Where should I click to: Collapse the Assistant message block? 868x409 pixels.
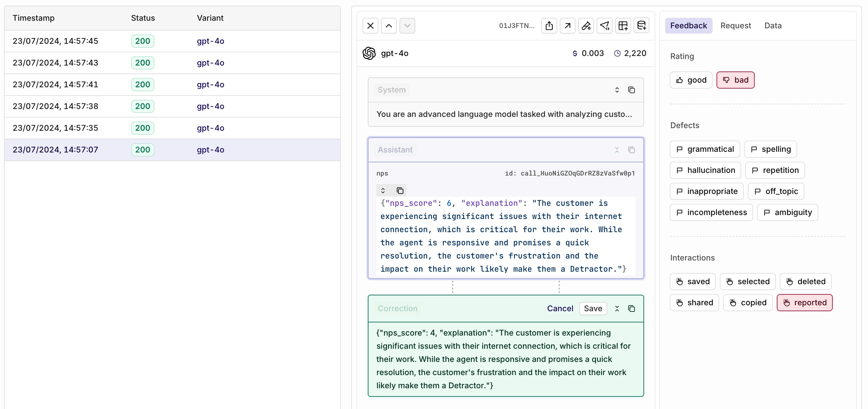pyautogui.click(x=617, y=150)
